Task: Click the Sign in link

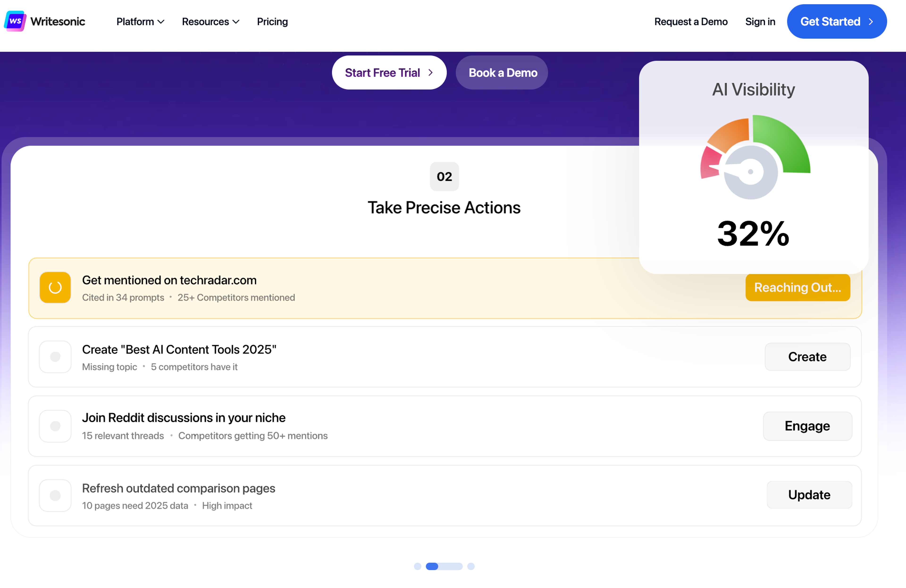Action: pyautogui.click(x=760, y=22)
